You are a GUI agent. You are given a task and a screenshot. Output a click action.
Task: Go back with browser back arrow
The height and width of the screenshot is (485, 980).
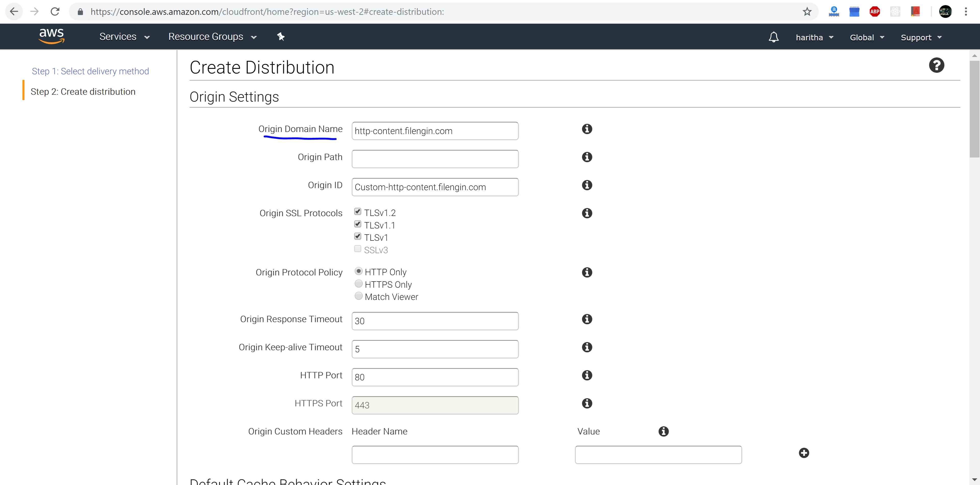14,11
